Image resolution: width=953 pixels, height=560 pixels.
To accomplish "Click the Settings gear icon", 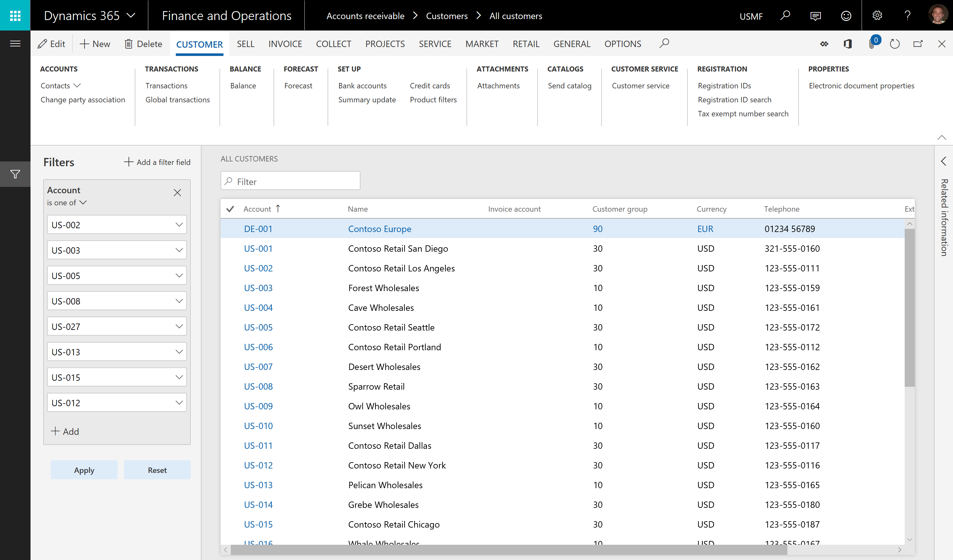I will click(x=876, y=15).
